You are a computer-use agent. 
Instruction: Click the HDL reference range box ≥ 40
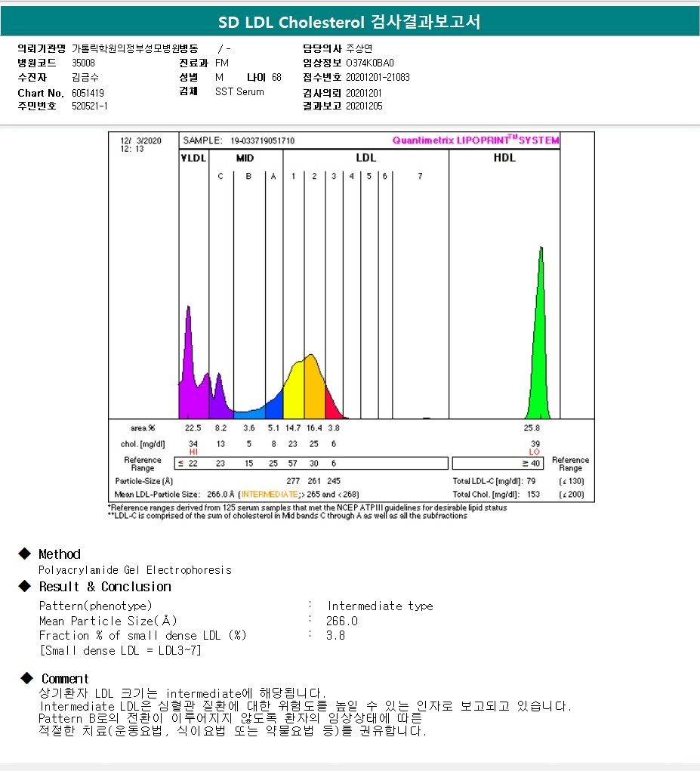498,463
